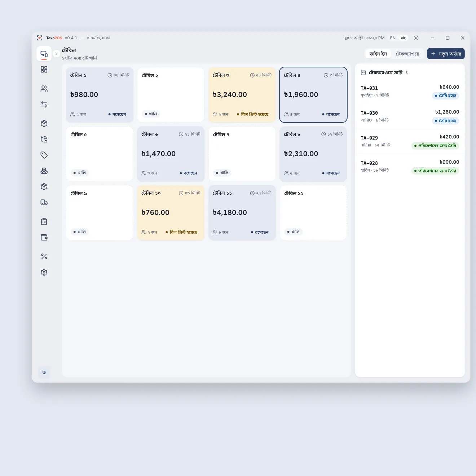Open the delivery truck icon in sidebar
Screen dimensions: 476x476
[x=44, y=203]
